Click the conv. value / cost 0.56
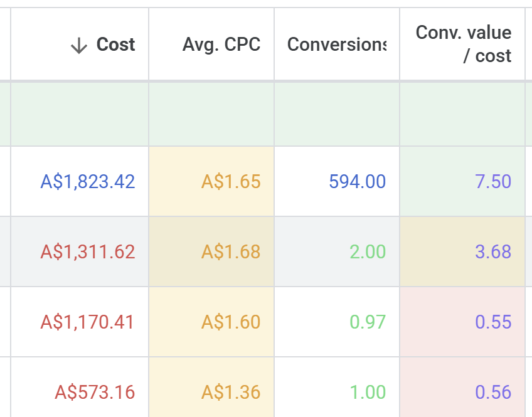Image resolution: width=532 pixels, height=417 pixels. tap(493, 393)
